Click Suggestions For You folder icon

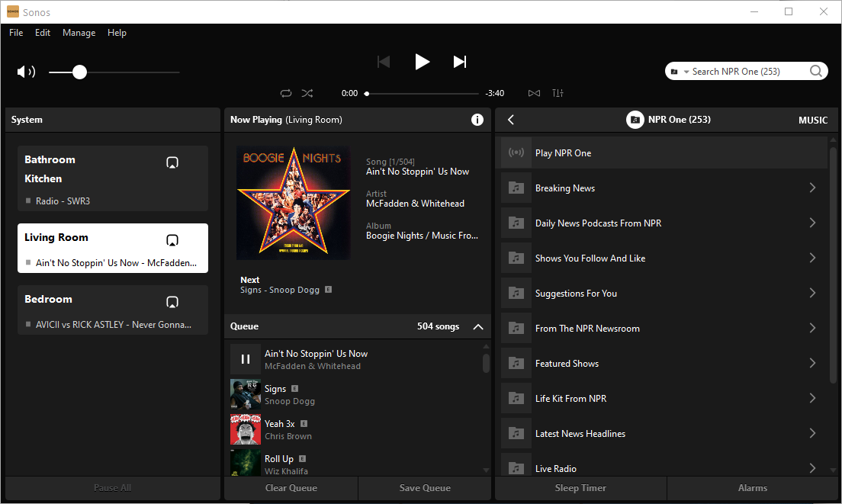coord(516,293)
